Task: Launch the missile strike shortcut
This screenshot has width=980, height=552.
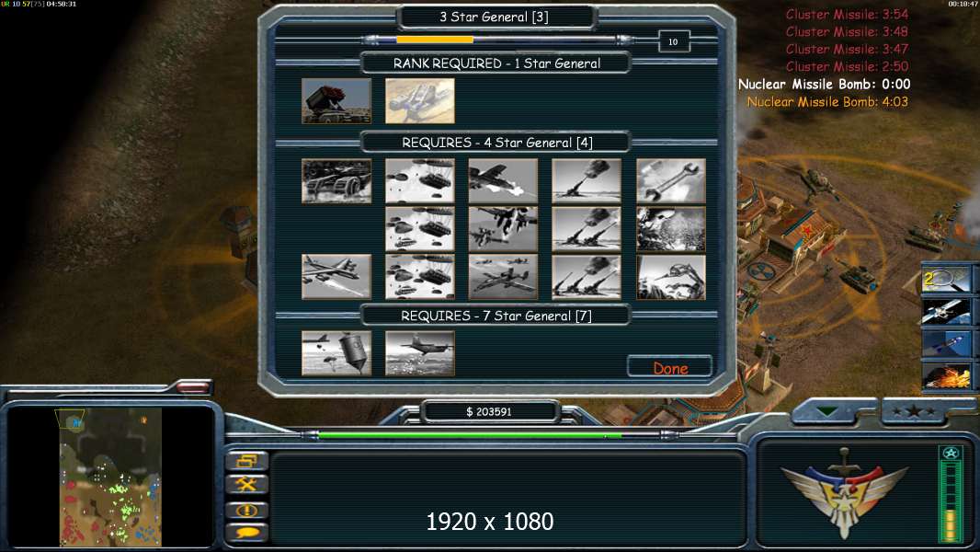Action: [x=946, y=344]
